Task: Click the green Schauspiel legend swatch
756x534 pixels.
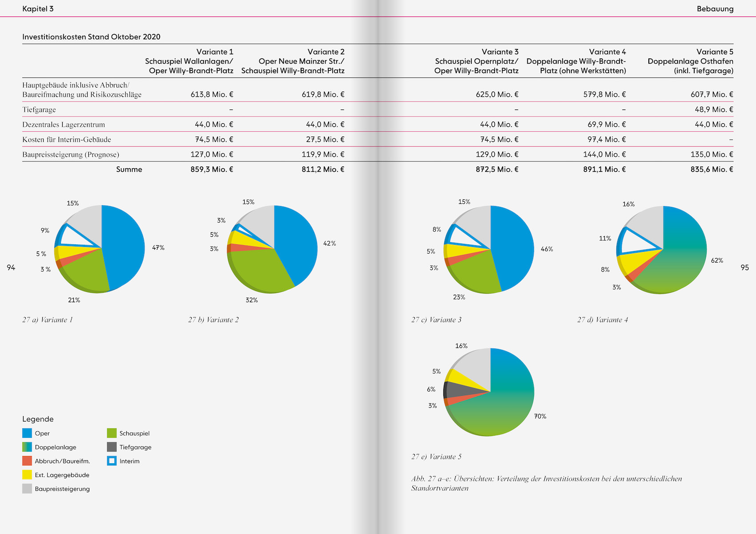Action: click(x=112, y=433)
